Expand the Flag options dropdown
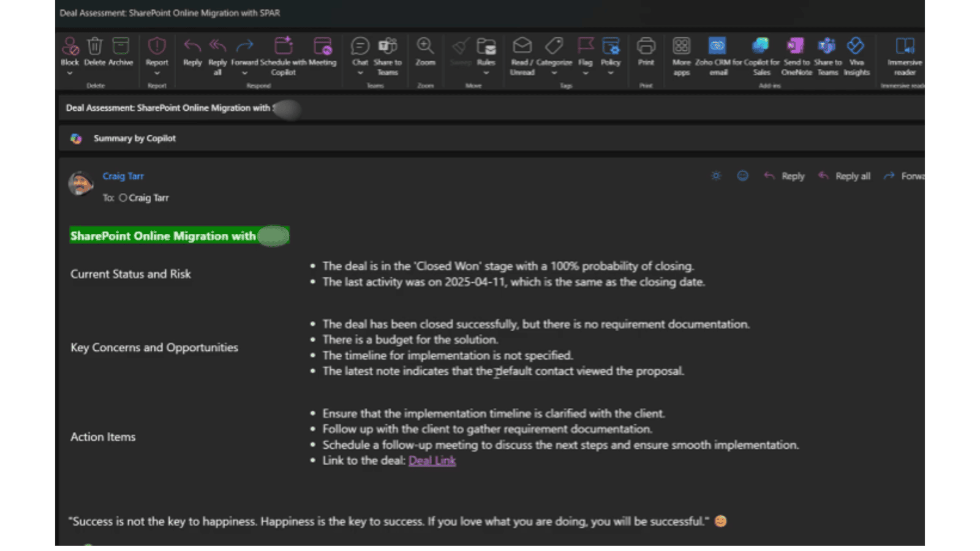This screenshot has width=980, height=551. tap(586, 73)
